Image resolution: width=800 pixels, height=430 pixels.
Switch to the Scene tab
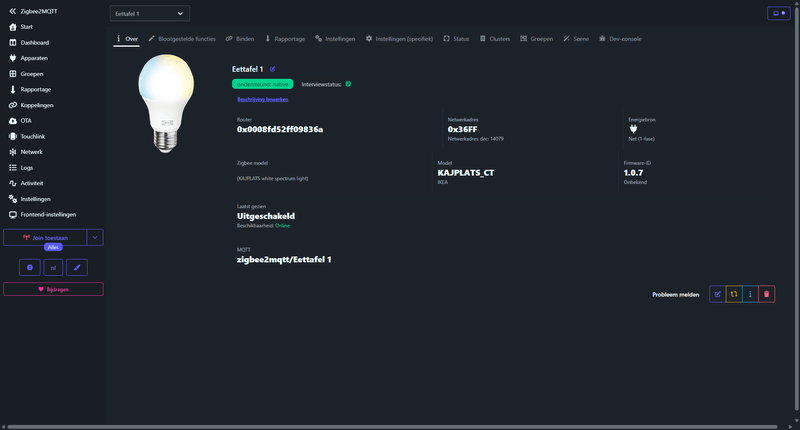coord(576,39)
